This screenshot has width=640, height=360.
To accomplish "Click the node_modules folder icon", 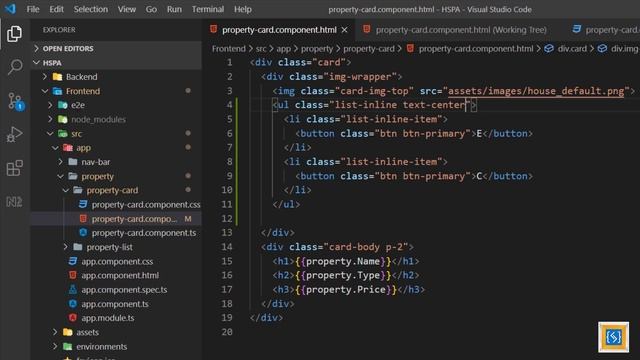I will pyautogui.click(x=62, y=119).
